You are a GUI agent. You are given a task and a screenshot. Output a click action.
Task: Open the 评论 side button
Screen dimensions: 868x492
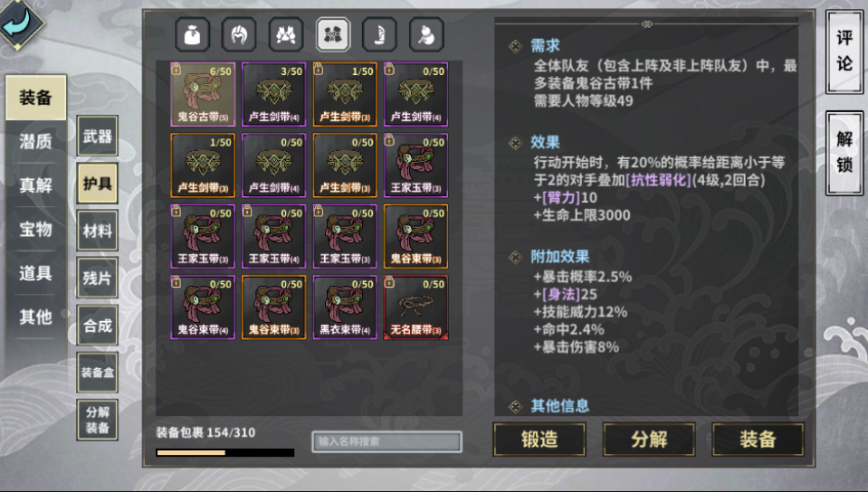[844, 52]
